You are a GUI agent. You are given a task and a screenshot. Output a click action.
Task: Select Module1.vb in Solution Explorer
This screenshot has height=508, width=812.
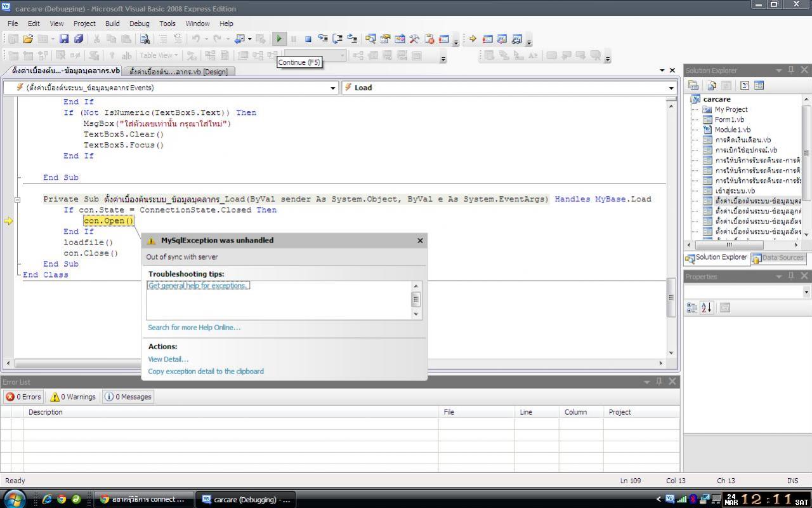coord(732,130)
